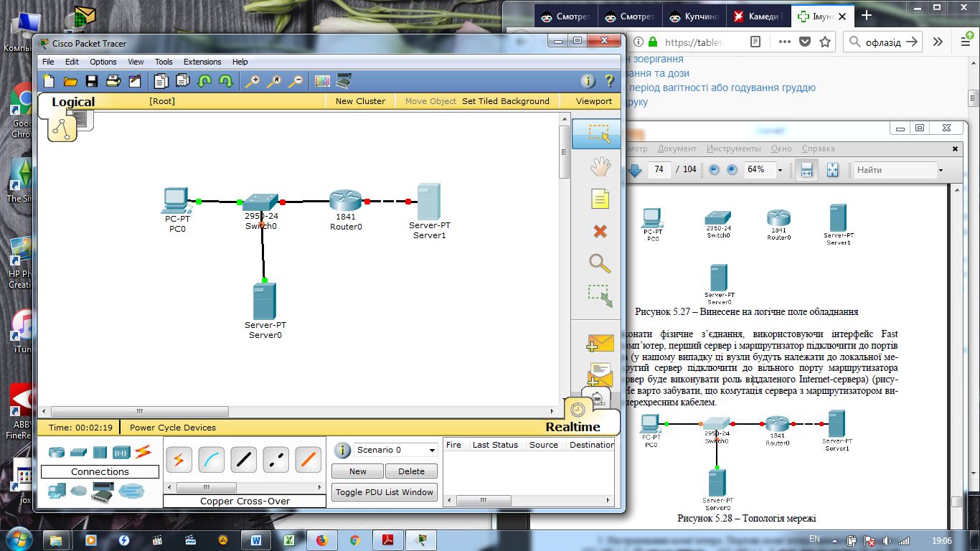The width and height of the screenshot is (980, 551).
Task: Open the Найти search dropdown arrow
Action: pyautogui.click(x=941, y=170)
